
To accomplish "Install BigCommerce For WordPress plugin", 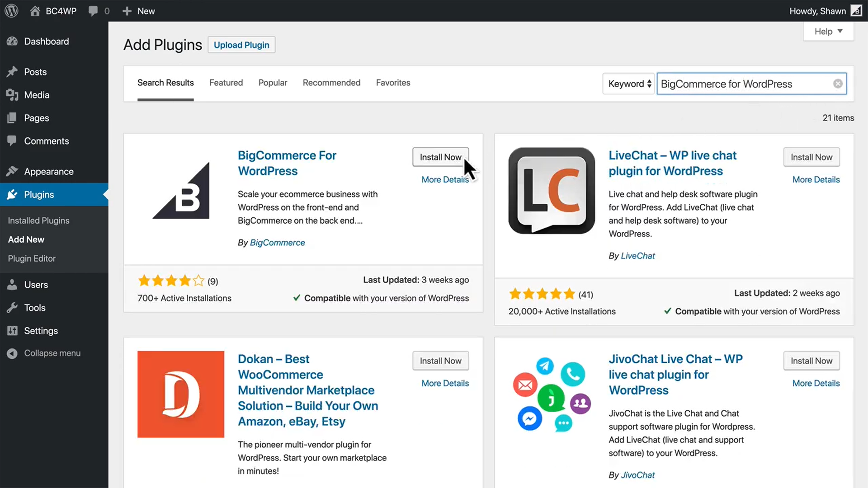I will coord(440,157).
